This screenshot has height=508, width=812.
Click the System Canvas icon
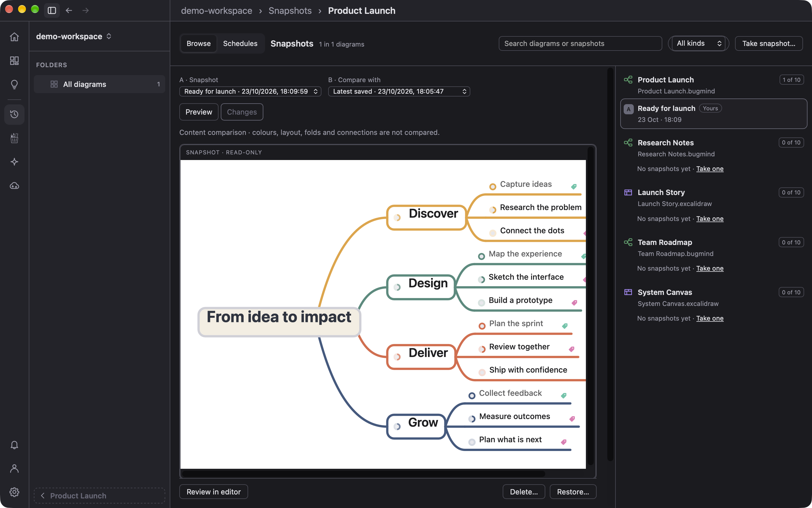pyautogui.click(x=628, y=292)
